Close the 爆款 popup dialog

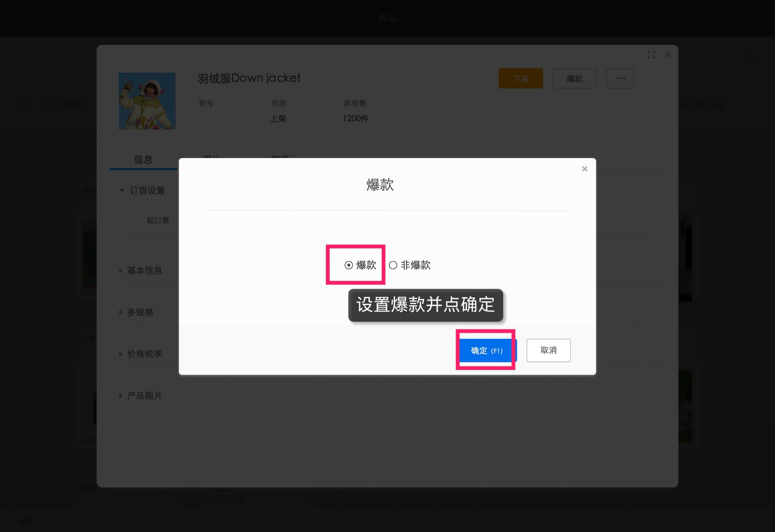pyautogui.click(x=584, y=169)
